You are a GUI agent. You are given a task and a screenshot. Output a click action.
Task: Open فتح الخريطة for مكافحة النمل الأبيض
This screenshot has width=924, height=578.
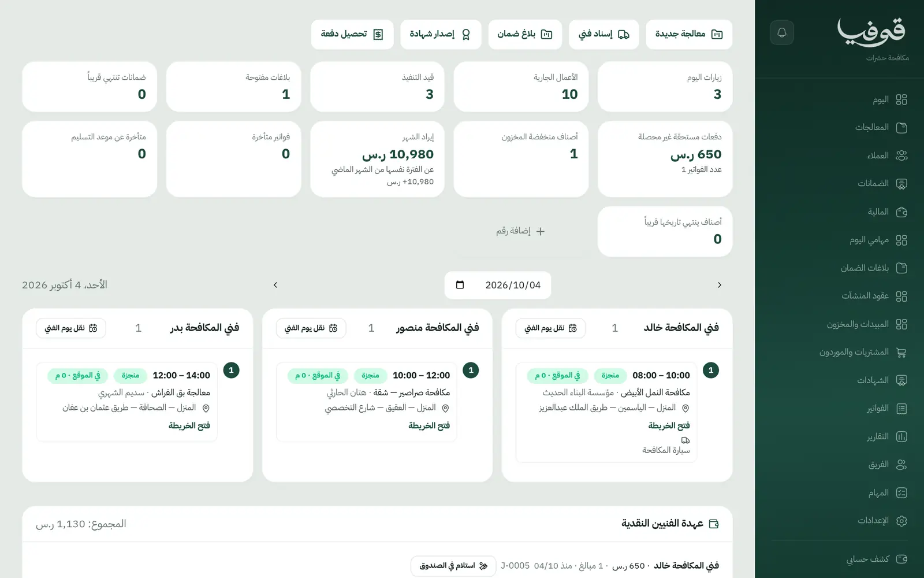coord(669,425)
